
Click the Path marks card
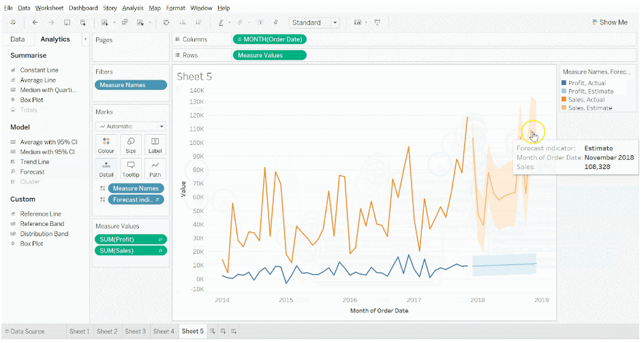pos(155,169)
